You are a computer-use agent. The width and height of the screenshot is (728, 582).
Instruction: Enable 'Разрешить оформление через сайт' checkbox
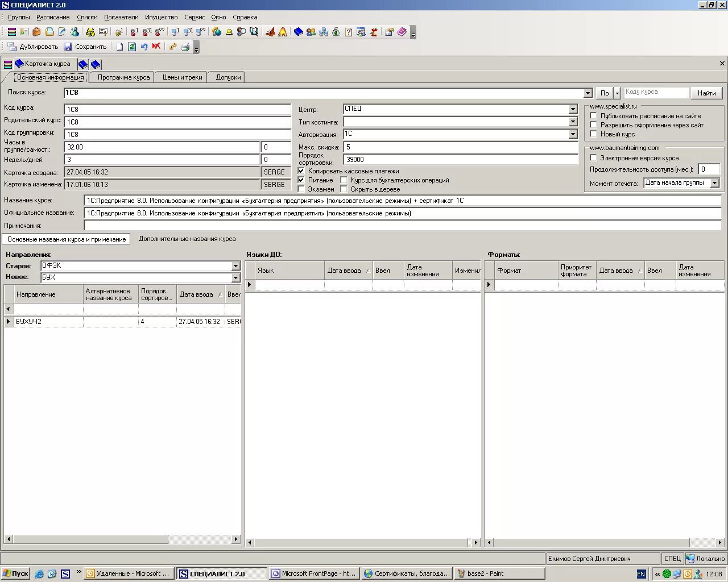[x=593, y=125]
